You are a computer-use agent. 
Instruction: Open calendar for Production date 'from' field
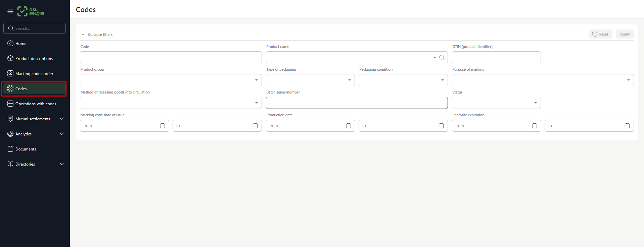(x=349, y=126)
